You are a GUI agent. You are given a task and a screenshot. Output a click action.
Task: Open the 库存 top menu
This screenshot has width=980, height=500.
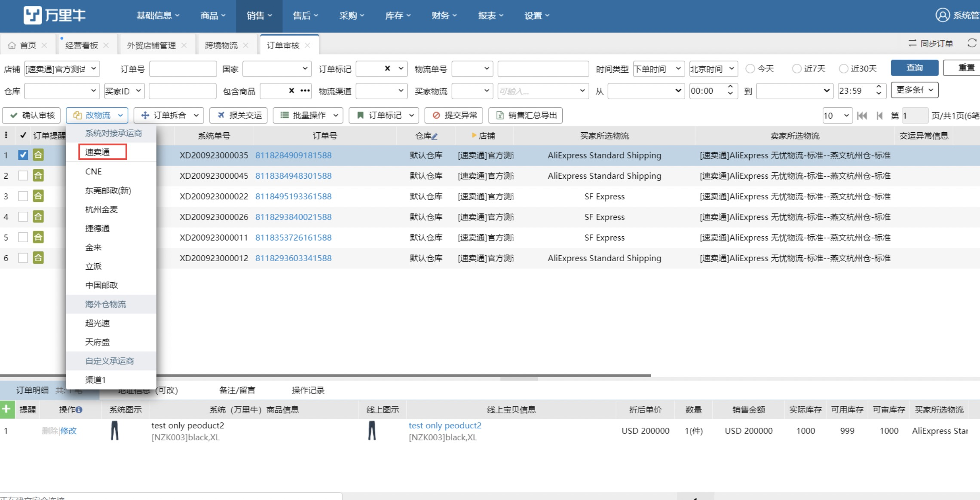(x=398, y=16)
